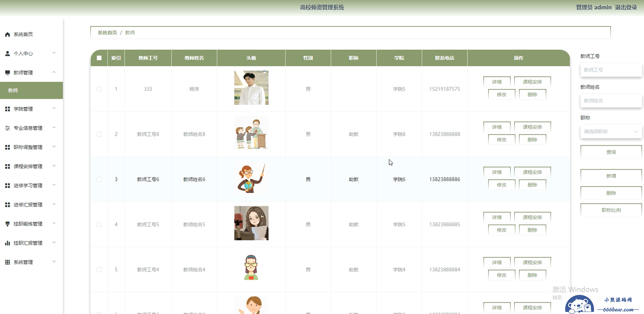Click the monitor icon beside 教师管理

(8, 73)
